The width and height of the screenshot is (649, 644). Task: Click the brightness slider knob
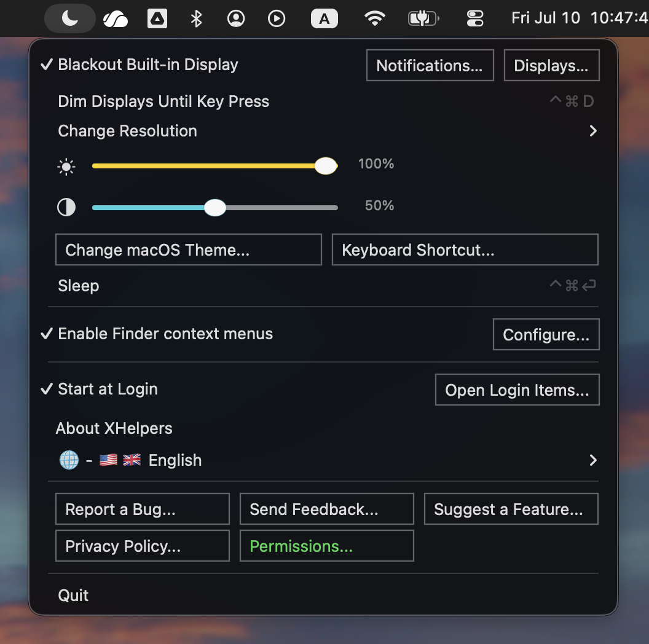pos(326,166)
